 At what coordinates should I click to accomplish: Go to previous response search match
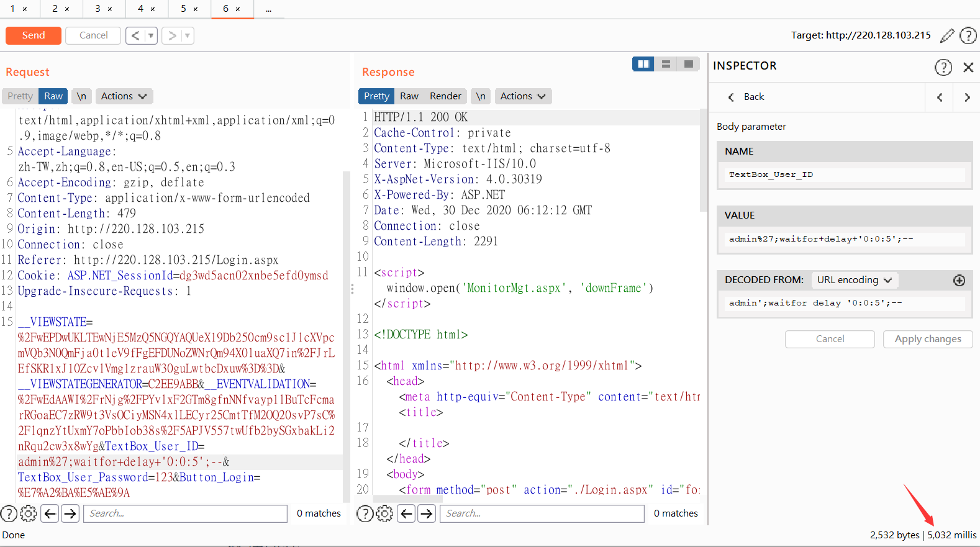pos(406,513)
